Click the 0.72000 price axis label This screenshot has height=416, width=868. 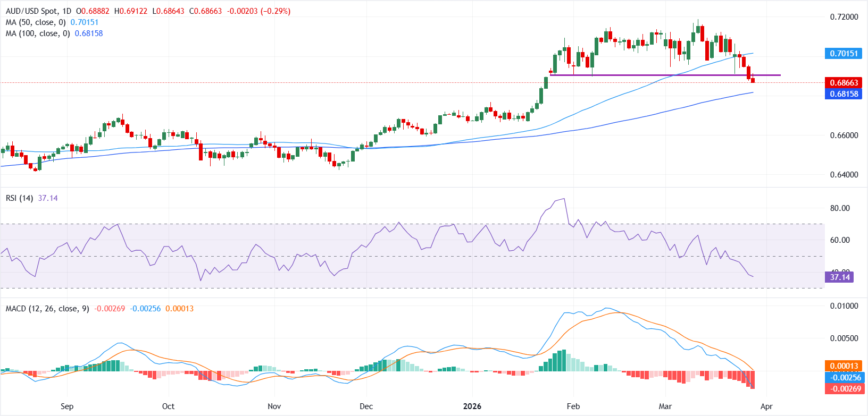[x=844, y=17]
